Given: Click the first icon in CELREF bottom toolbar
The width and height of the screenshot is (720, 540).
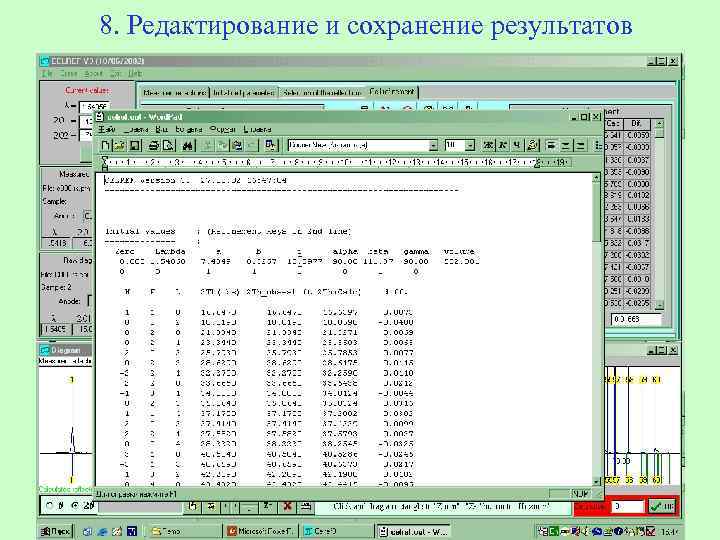Looking at the screenshot, I should tap(193, 506).
